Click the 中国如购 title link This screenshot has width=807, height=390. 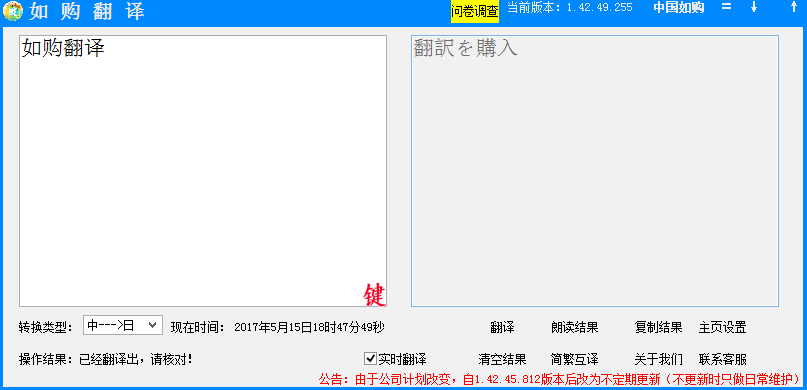point(679,8)
